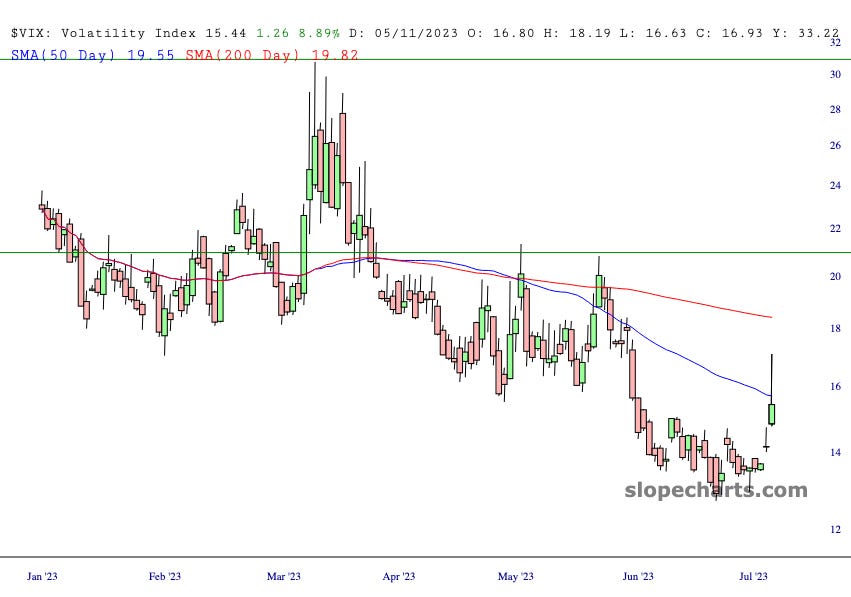The image size is (851, 597).
Task: Click the date value 05/11/2023 in header
Action: point(416,33)
